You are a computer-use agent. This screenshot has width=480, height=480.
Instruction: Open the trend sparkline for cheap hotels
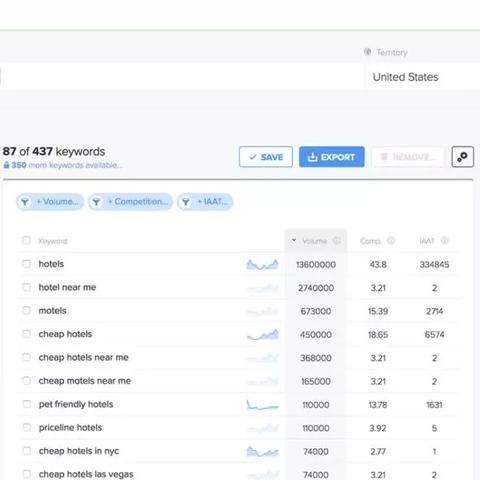click(x=262, y=335)
